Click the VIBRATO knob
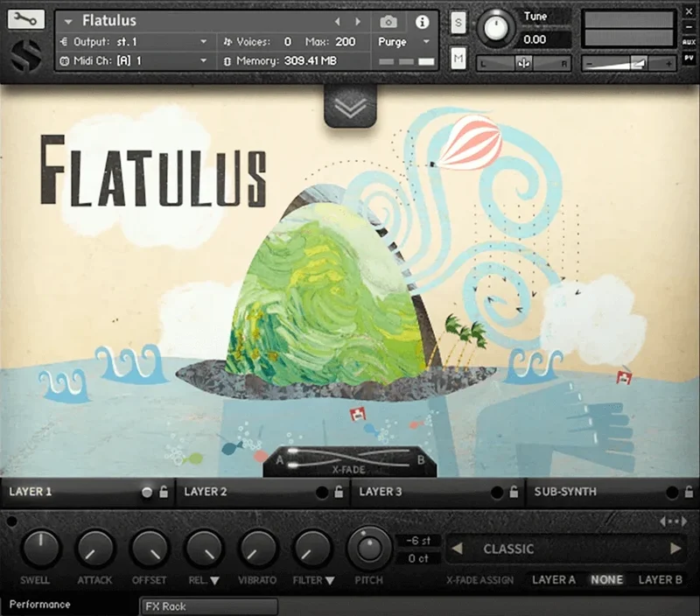This screenshot has width=700, height=616. click(257, 549)
